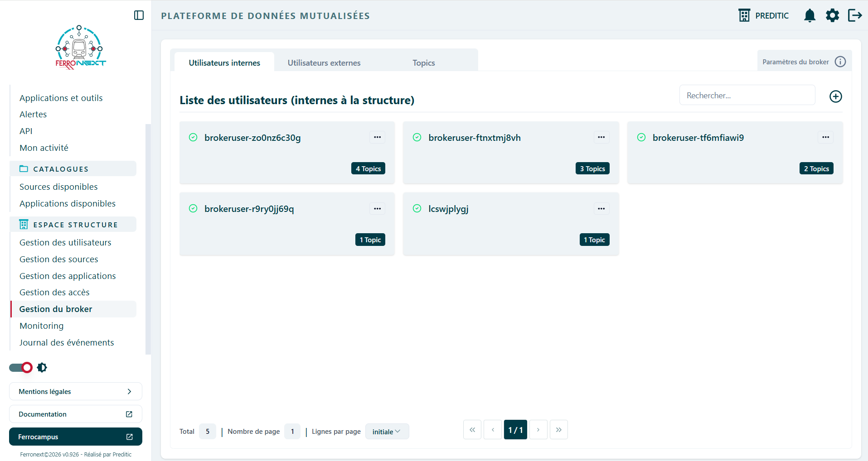The height and width of the screenshot is (461, 868).
Task: Collapse the sidebar with the panel icon
Action: 139,15
